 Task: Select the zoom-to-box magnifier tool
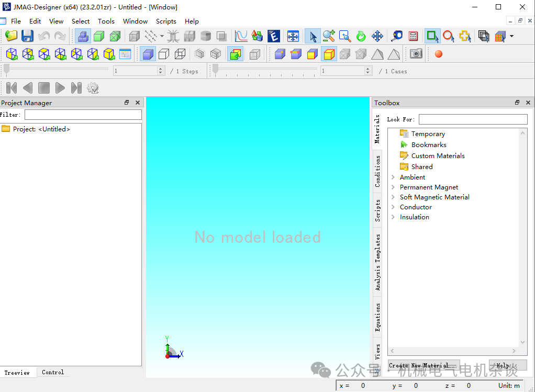(345, 36)
